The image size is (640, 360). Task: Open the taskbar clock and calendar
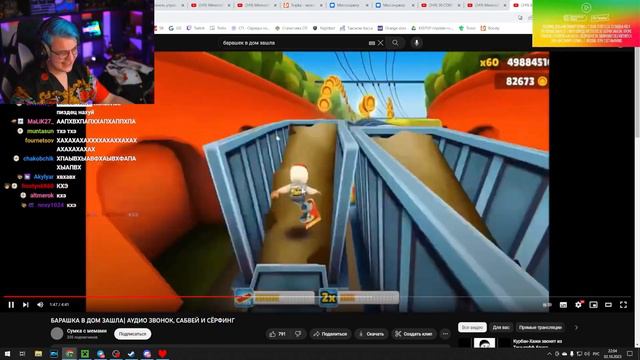pyautogui.click(x=613, y=353)
